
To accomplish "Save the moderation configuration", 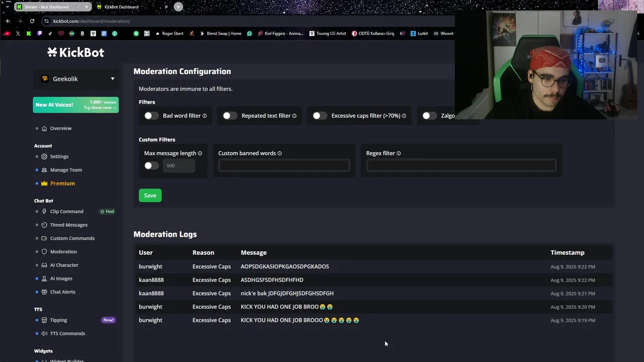I will [x=150, y=196].
